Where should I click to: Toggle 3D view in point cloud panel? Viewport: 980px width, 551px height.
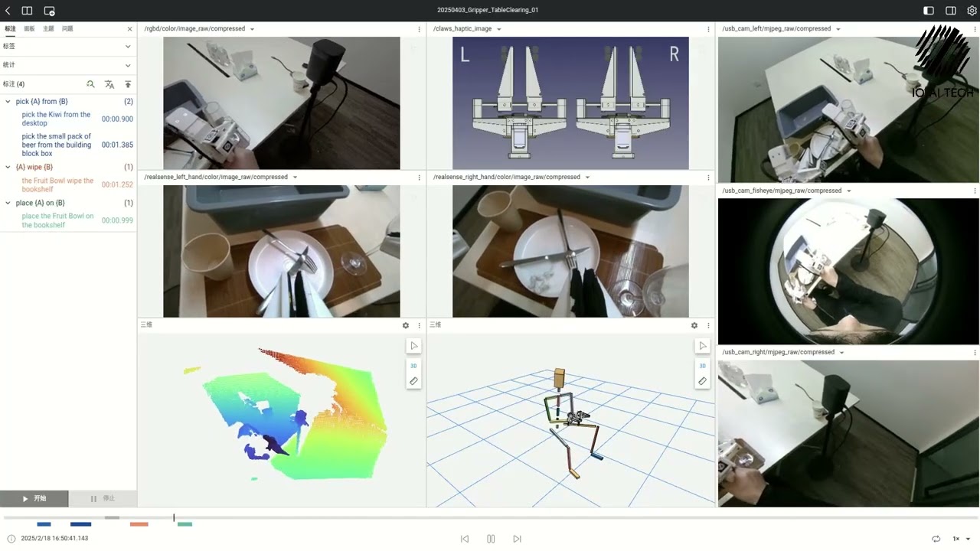pos(413,366)
